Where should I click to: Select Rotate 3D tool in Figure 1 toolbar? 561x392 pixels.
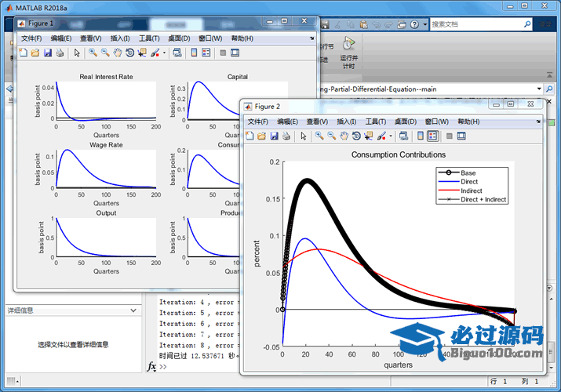point(130,53)
